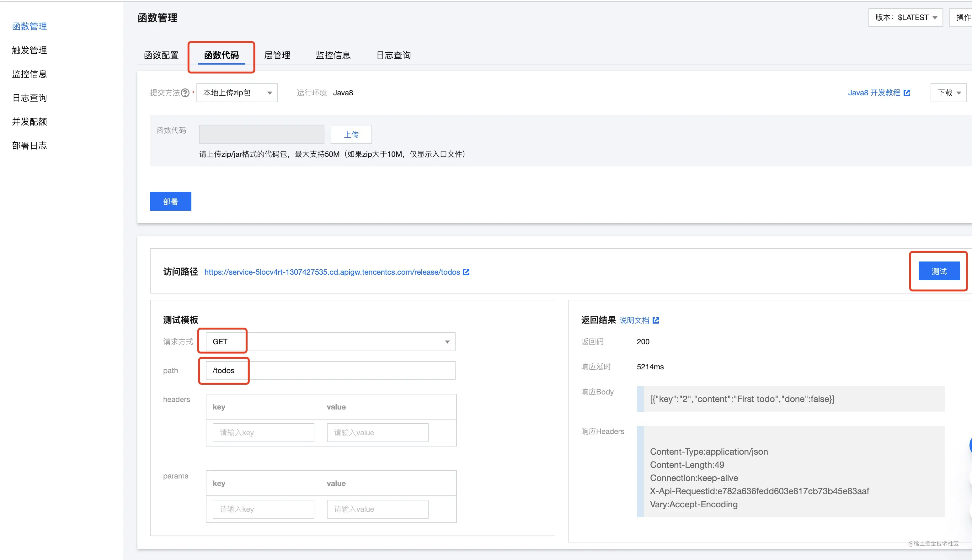Click the blue 部署 deploy button

pos(170,201)
